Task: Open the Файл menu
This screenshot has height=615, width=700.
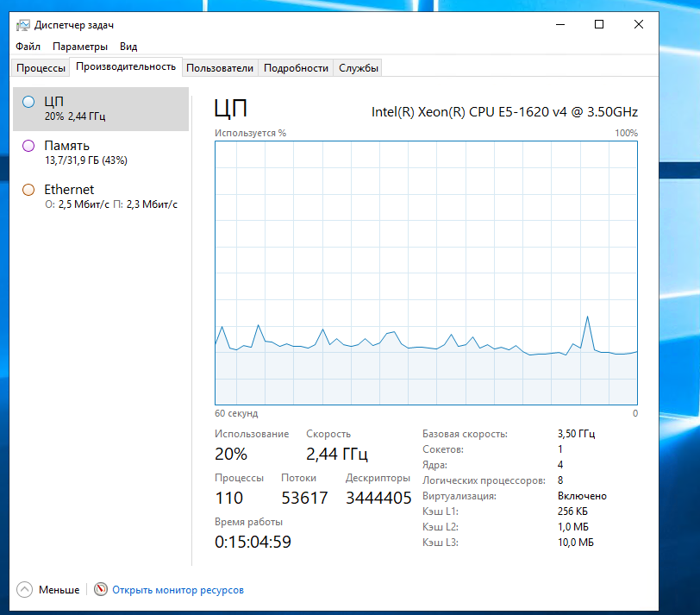Action: [x=28, y=47]
